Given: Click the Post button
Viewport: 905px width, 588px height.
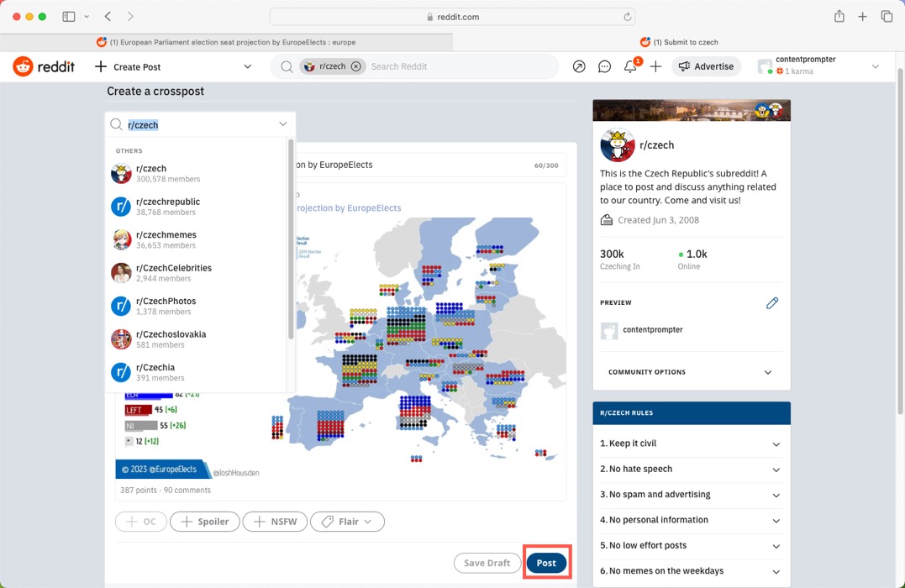Looking at the screenshot, I should [546, 563].
